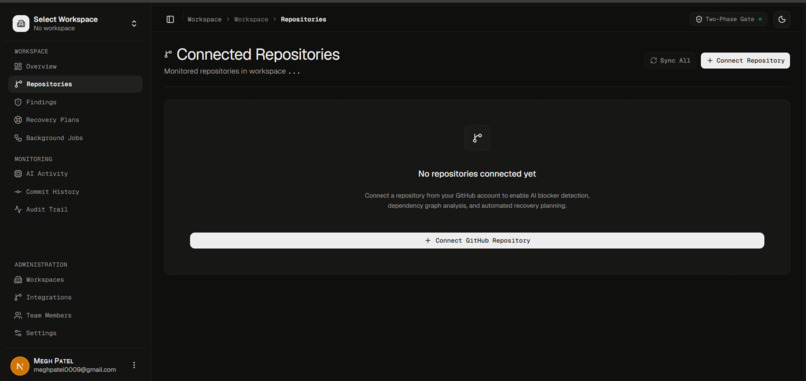Viewport: 806px width, 381px height.
Task: Select Repositories in the sidebar
Action: (76, 84)
